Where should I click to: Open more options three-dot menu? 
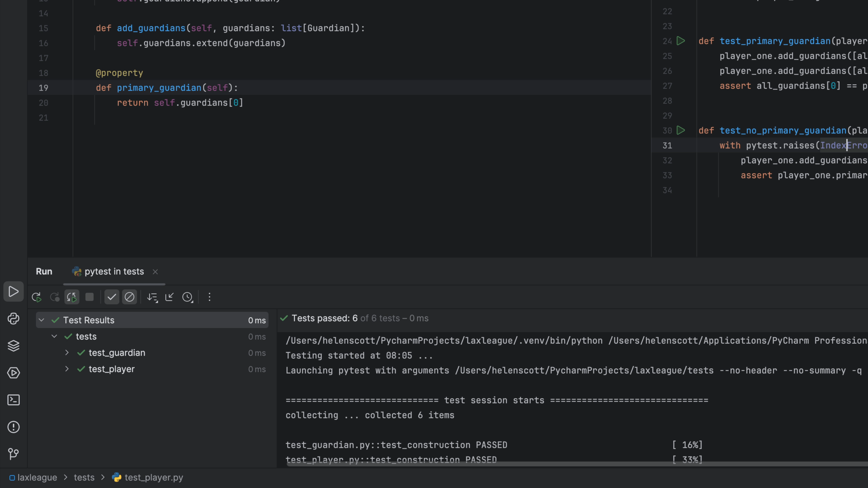tap(210, 297)
